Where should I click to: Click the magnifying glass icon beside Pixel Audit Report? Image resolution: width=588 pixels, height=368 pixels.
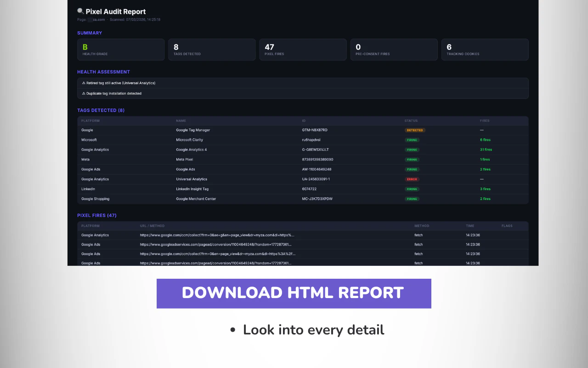(80, 11)
